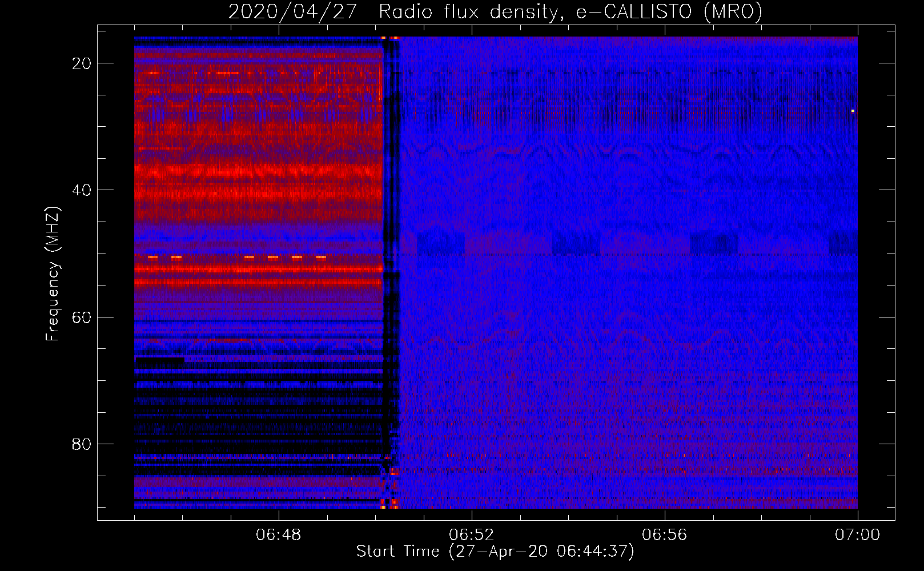
Task: Click the '06:56' time tick label
Action: 665,535
